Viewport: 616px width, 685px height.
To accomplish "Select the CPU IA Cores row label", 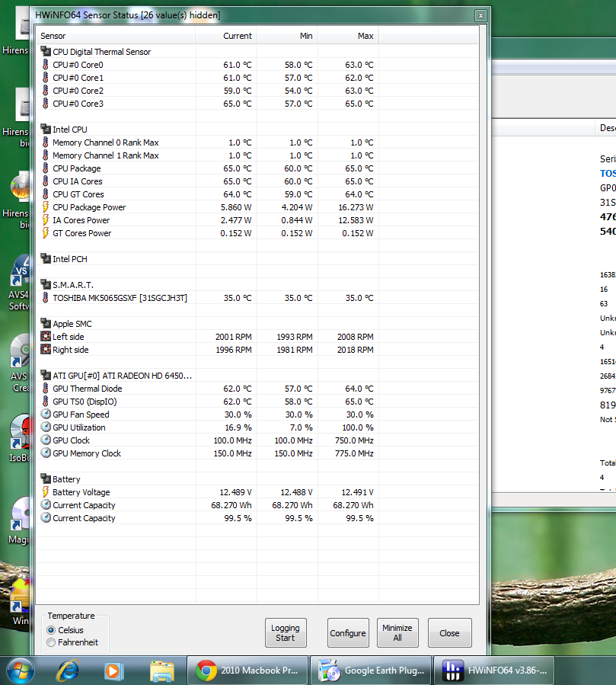I will click(x=77, y=181).
